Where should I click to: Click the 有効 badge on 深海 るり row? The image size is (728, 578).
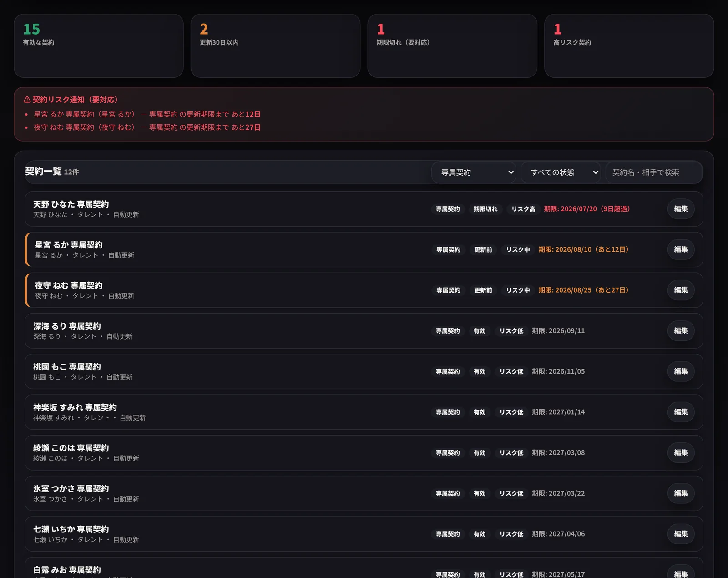tap(480, 331)
